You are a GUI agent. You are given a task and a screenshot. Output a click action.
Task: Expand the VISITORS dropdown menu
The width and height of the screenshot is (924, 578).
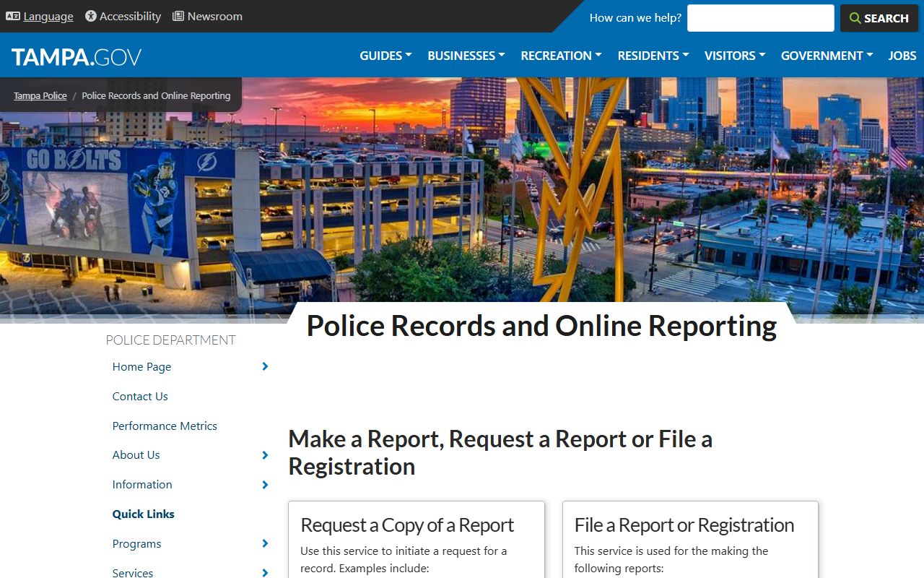[x=735, y=56]
